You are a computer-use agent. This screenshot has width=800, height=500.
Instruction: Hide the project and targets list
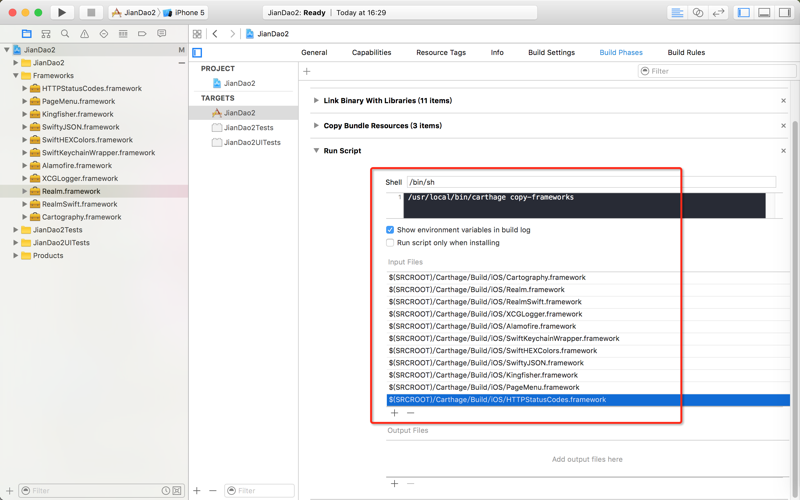197,53
